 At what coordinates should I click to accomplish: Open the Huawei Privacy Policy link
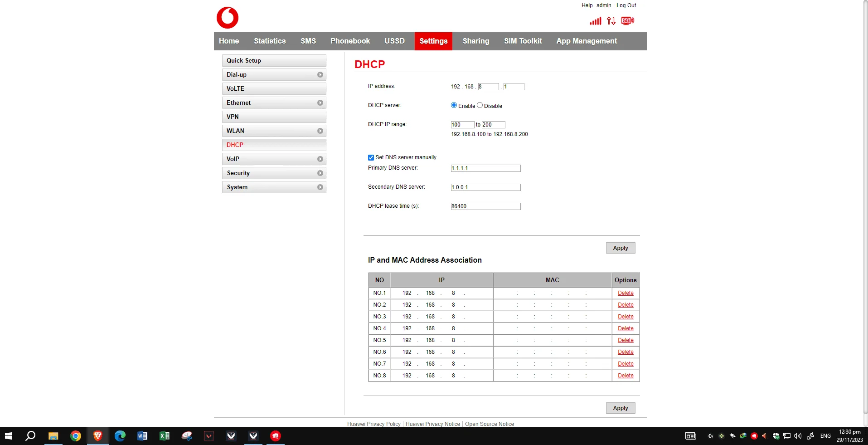click(374, 424)
